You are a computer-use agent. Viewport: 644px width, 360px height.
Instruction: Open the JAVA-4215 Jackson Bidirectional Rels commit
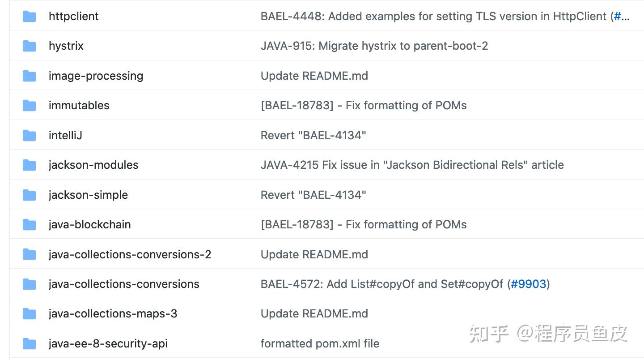pos(412,165)
